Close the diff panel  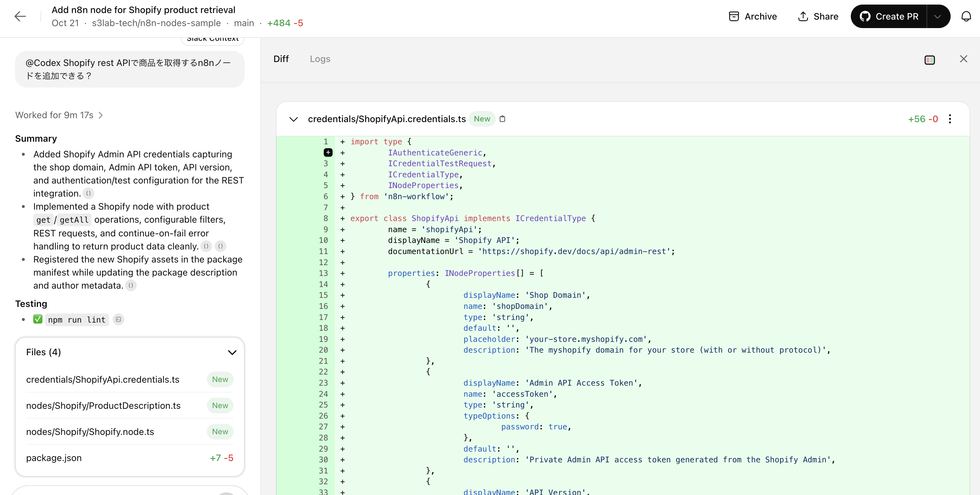(x=963, y=59)
